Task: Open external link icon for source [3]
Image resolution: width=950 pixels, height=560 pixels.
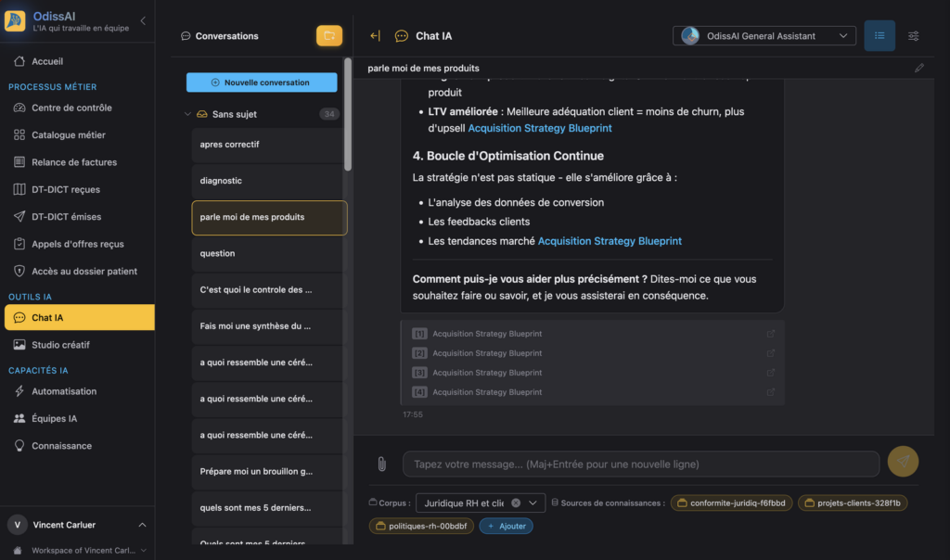Action: pyautogui.click(x=771, y=373)
